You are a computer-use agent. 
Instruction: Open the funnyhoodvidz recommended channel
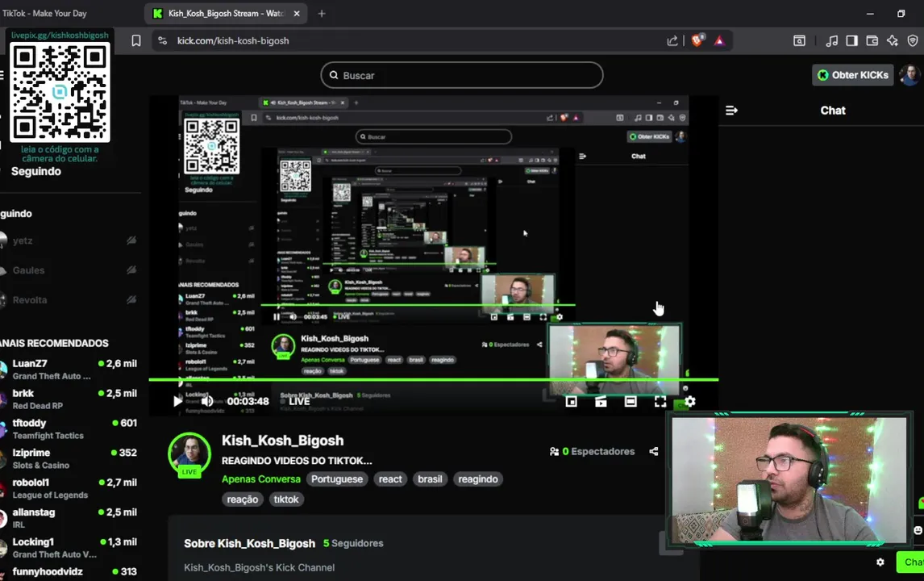point(69,571)
